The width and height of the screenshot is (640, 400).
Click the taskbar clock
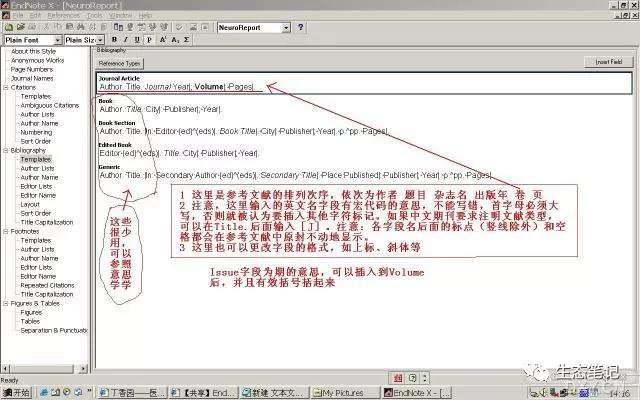coord(620,393)
